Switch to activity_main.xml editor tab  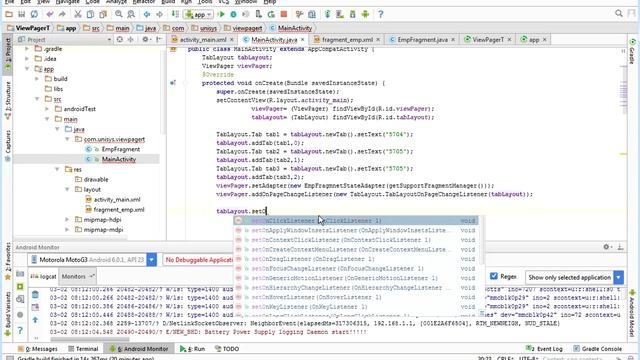pos(203,40)
